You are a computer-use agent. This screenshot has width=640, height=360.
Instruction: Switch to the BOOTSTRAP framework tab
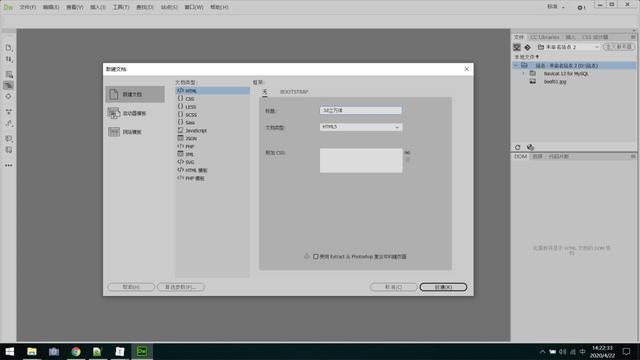[294, 92]
